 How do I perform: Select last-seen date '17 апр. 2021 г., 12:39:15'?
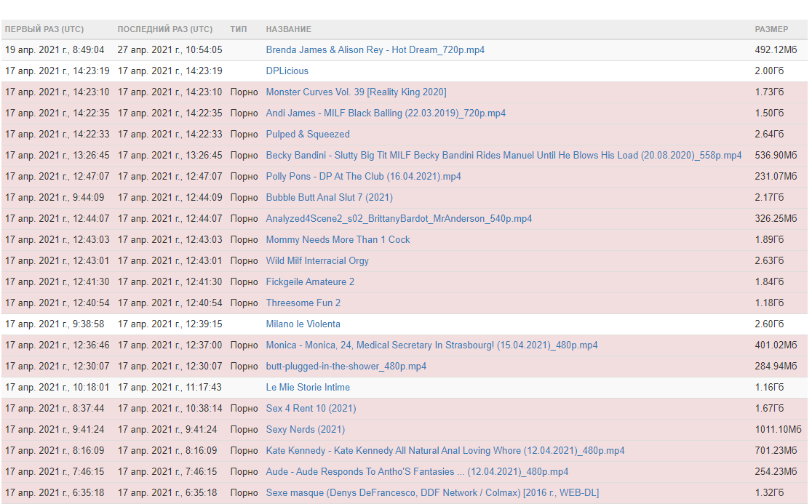tap(170, 324)
